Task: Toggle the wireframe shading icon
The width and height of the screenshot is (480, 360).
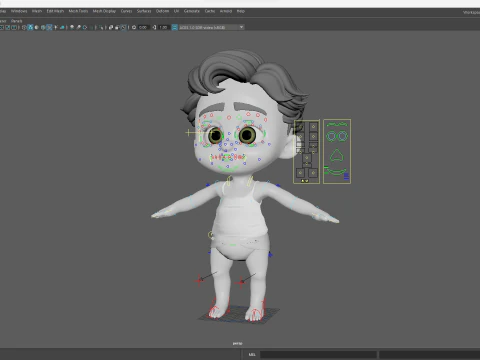Action: (x=24, y=27)
